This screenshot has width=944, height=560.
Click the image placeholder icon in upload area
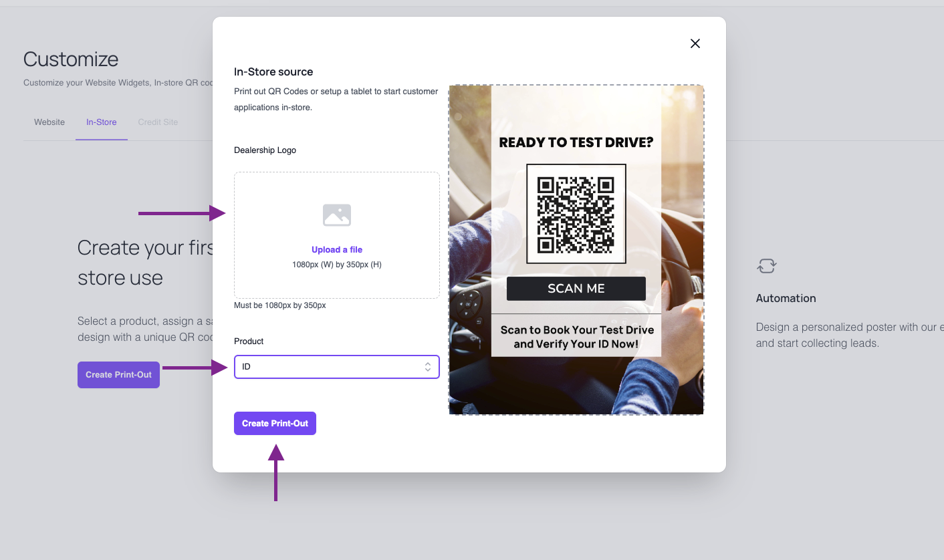[337, 215]
